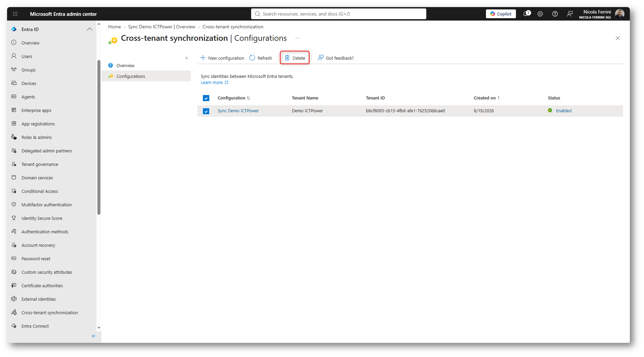
Task: Click the Agents icon in sidebar
Action: coord(14,97)
